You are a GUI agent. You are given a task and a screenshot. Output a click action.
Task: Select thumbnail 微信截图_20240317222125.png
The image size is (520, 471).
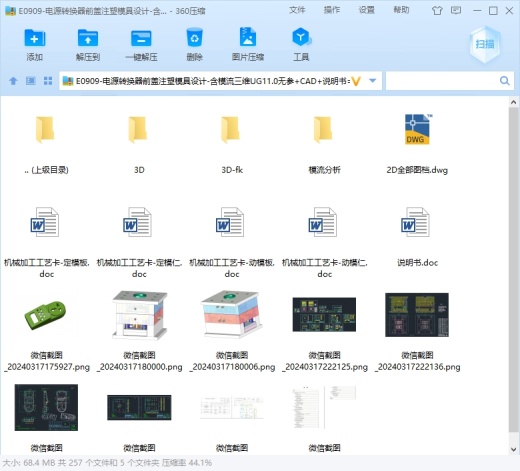tap(324, 315)
